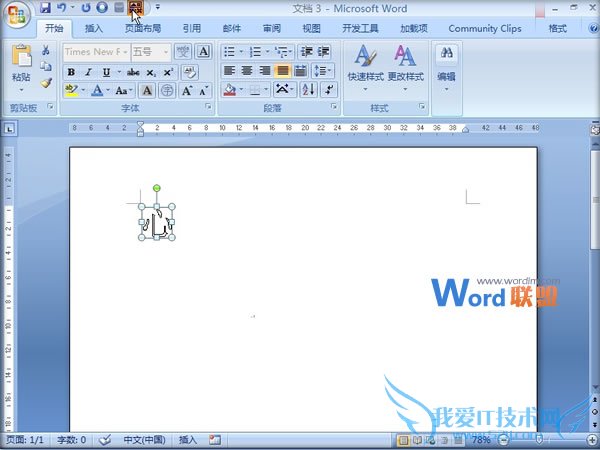Click the highlighted Justify alignment button
600x450 pixels.
pyautogui.click(x=282, y=71)
